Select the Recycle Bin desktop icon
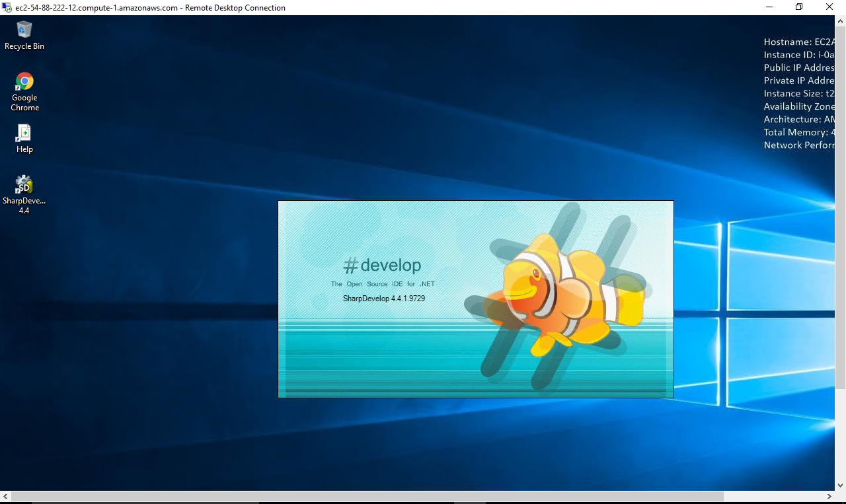The height and width of the screenshot is (504, 846). click(24, 30)
